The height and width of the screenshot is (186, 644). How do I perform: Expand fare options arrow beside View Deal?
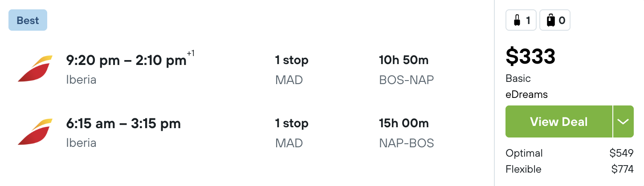coord(624,121)
